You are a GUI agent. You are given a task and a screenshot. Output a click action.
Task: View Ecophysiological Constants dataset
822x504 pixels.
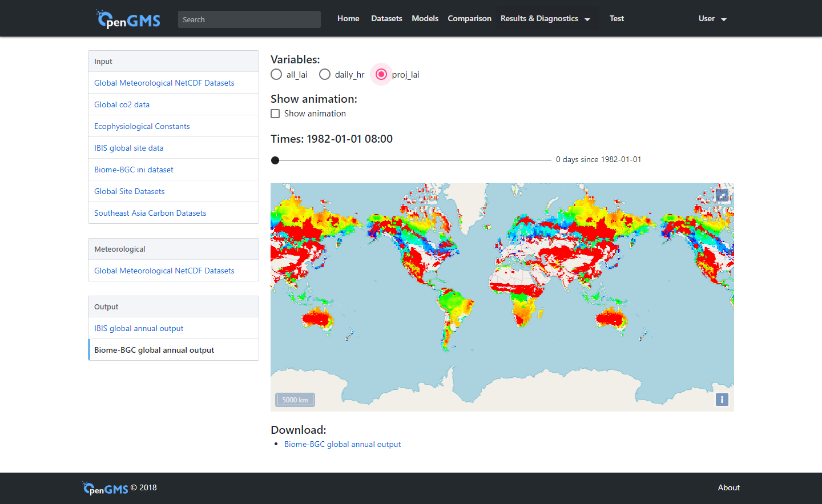(142, 126)
